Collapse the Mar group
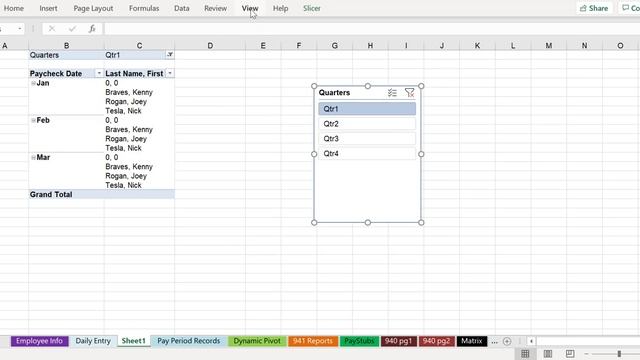This screenshot has width=640, height=360. pyautogui.click(x=33, y=158)
